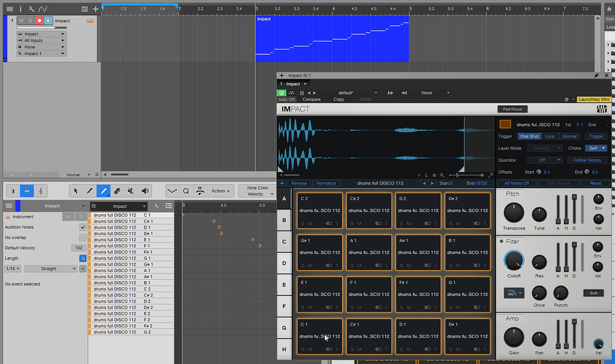The image size is (615, 364).
Task: Enable the No overlap checkbox
Action: pyautogui.click(x=83, y=237)
